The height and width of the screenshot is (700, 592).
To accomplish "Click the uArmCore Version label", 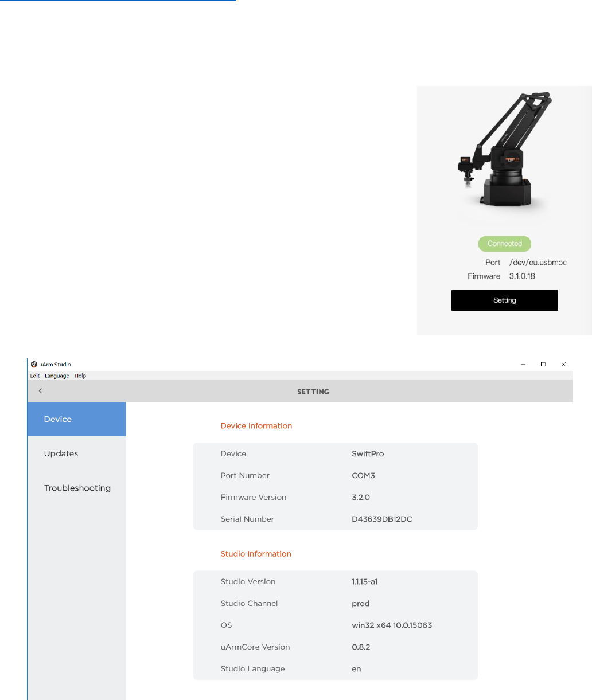I will point(255,647).
